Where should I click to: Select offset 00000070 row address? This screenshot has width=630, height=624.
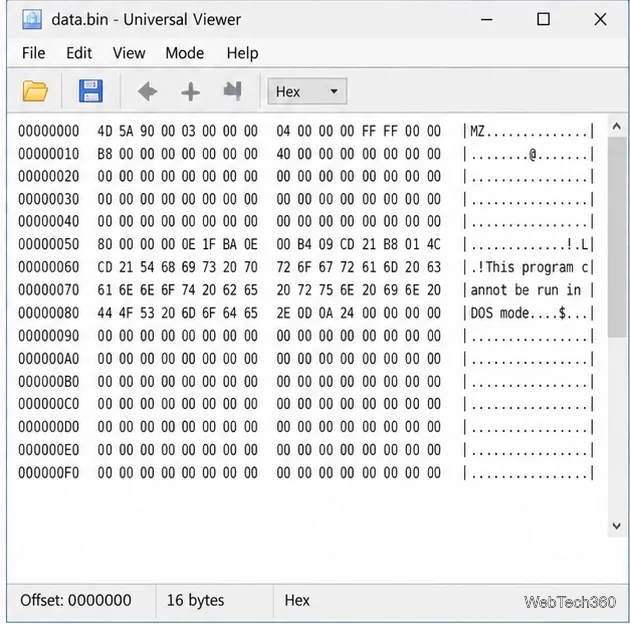click(x=49, y=290)
